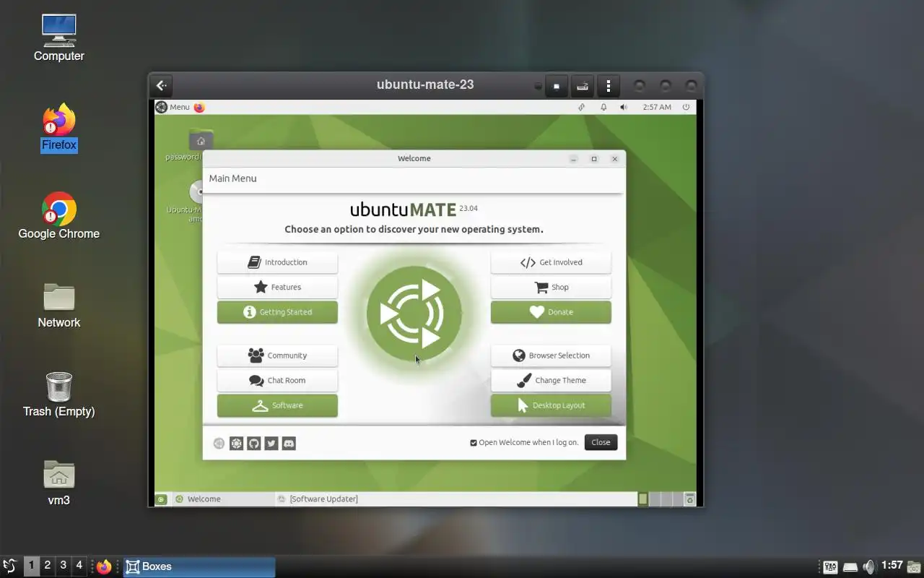The image size is (924, 578).
Task: Click the Get Involved button
Action: [551, 262]
